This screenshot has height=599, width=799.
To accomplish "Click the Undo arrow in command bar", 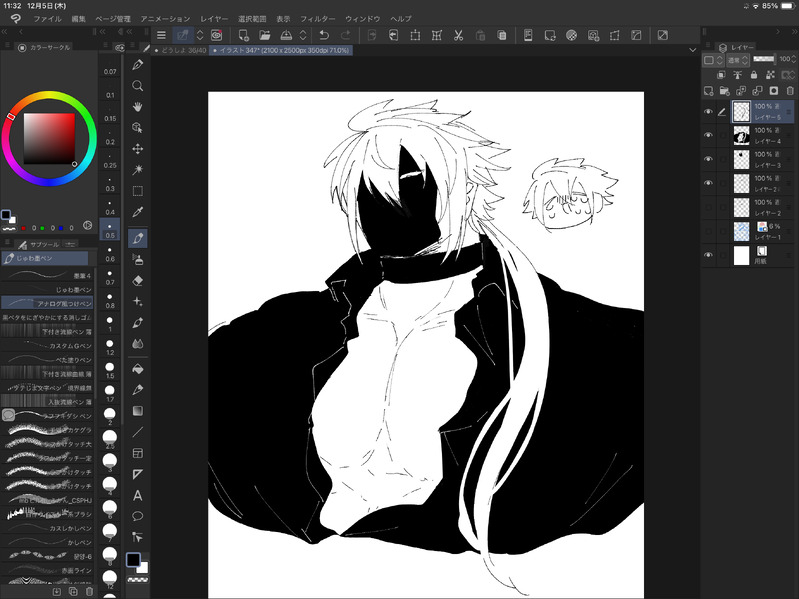I will click(324, 35).
